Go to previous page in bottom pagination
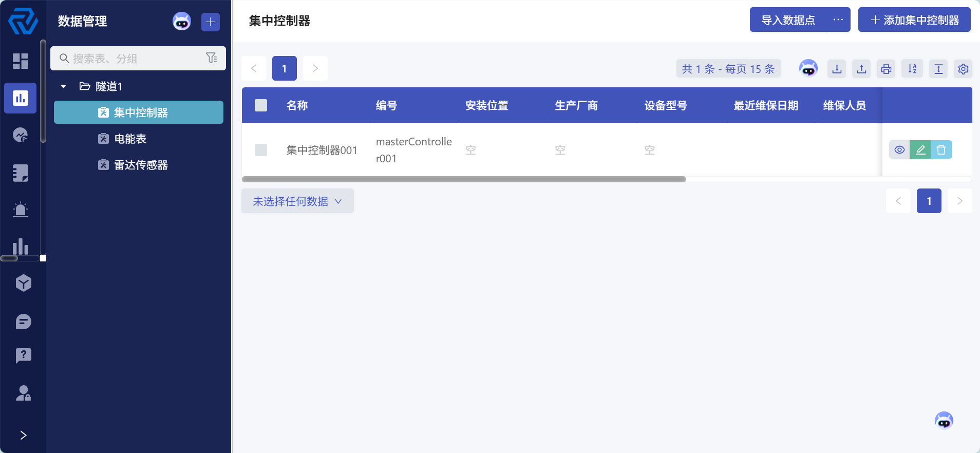Viewport: 980px width, 453px height. (898, 201)
